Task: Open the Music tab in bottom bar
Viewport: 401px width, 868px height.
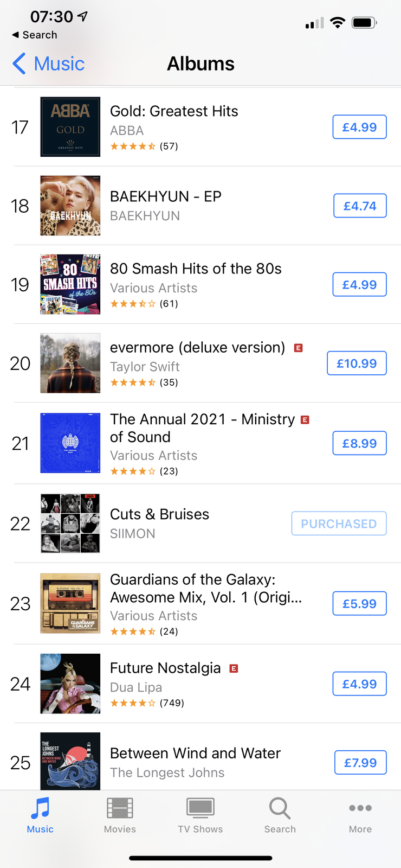Action: 40,815
